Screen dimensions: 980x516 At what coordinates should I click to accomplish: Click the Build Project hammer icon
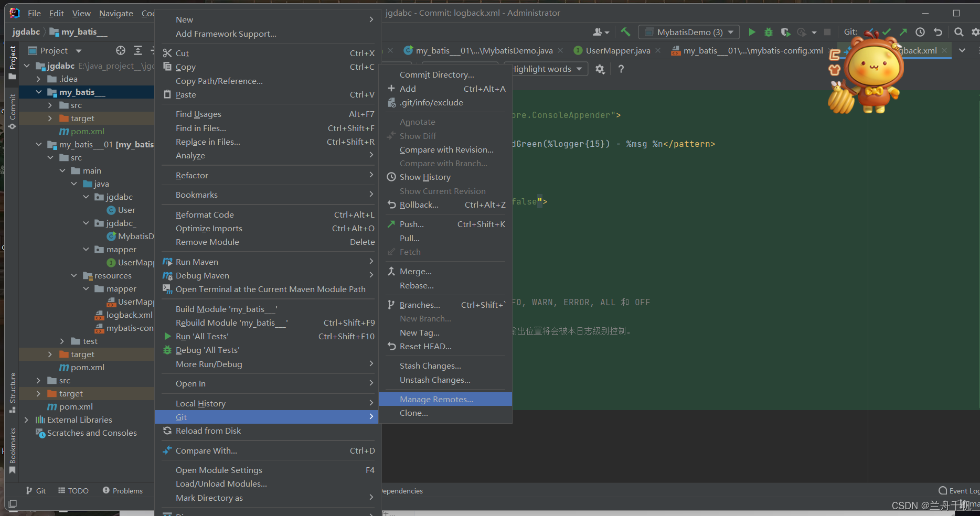point(625,32)
